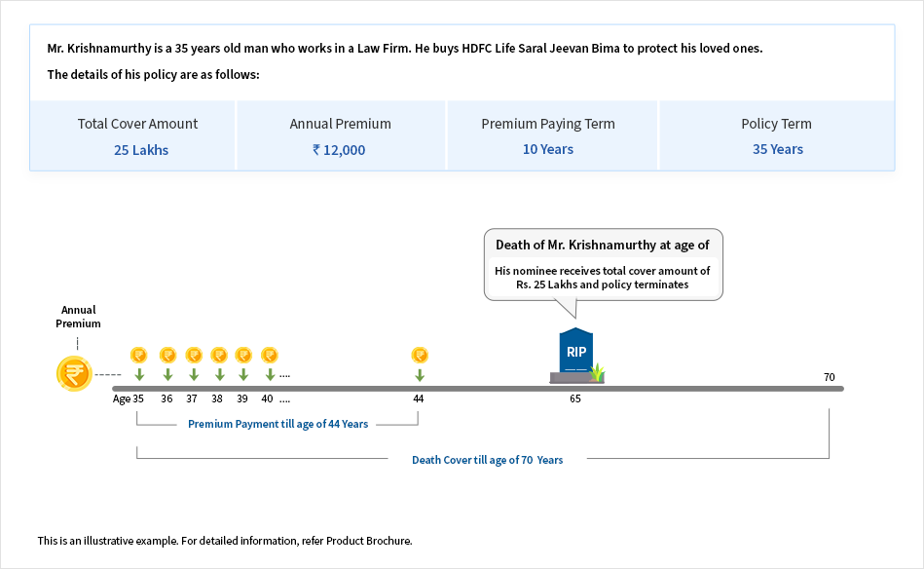Click the rupee coin above age 36

point(167,355)
